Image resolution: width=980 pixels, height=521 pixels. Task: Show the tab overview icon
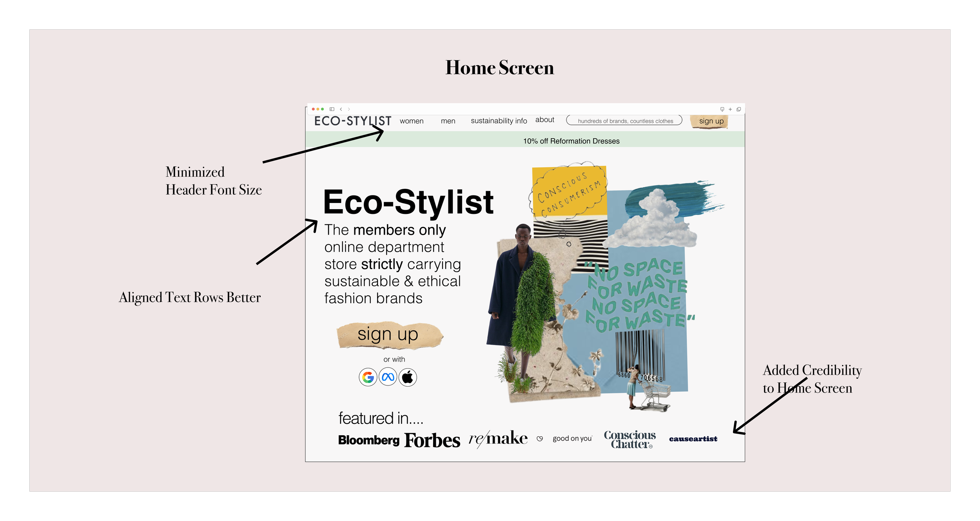pyautogui.click(x=739, y=109)
